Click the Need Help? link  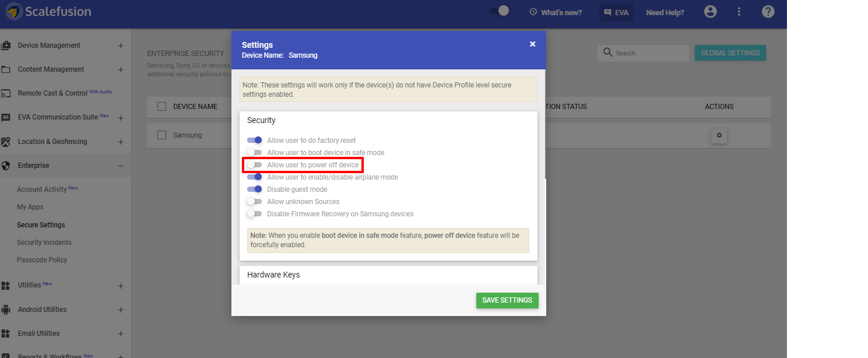tap(665, 12)
